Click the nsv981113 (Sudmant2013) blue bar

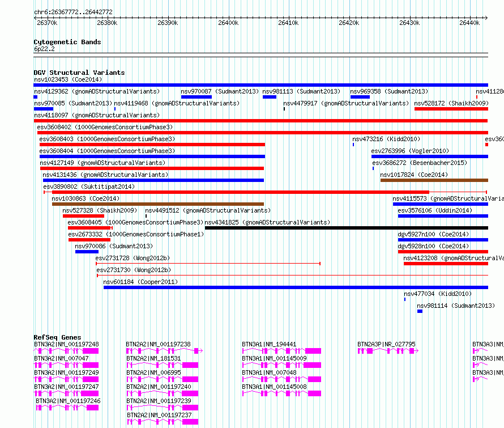pos(270,97)
